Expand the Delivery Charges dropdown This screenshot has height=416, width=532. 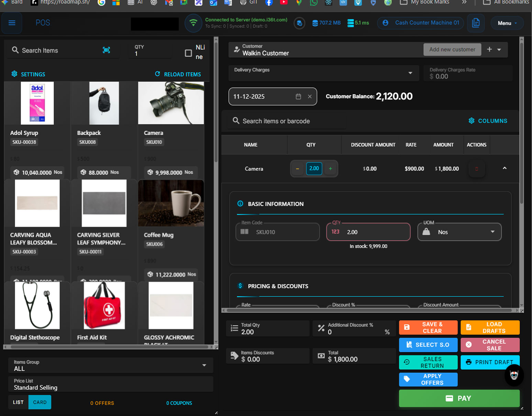coord(410,73)
